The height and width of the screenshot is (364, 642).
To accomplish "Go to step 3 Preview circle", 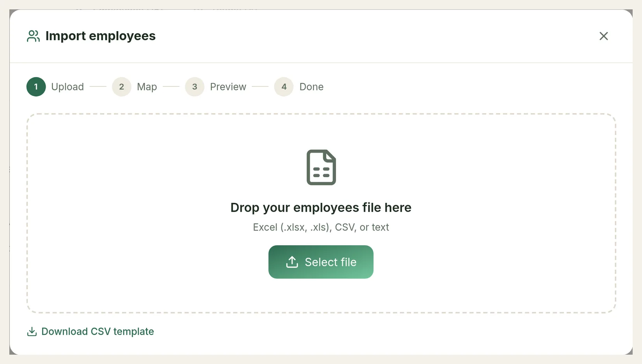I will (194, 86).
